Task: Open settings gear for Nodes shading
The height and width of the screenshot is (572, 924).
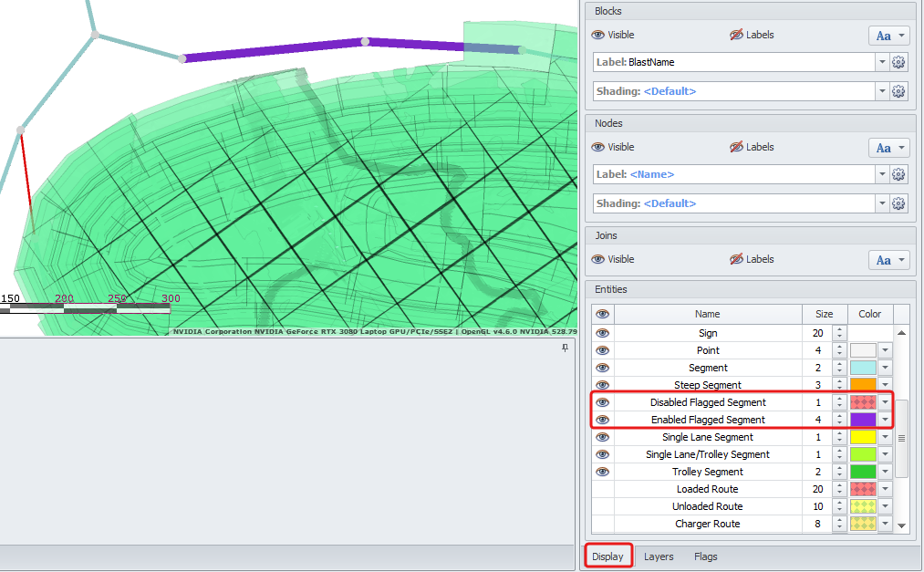Action: coord(898,203)
